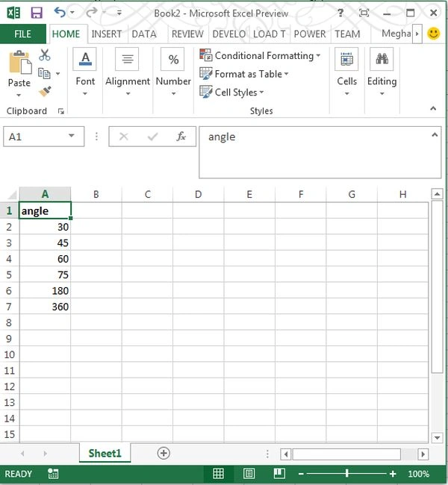The height and width of the screenshot is (485, 448).
Task: Open the DEVELO ribbon tab
Action: point(228,34)
